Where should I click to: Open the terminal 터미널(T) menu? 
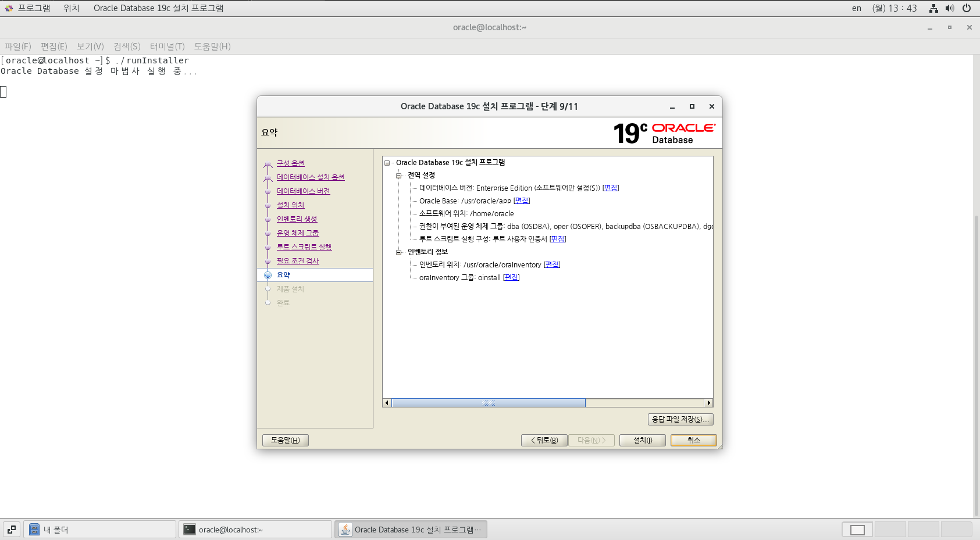point(168,47)
